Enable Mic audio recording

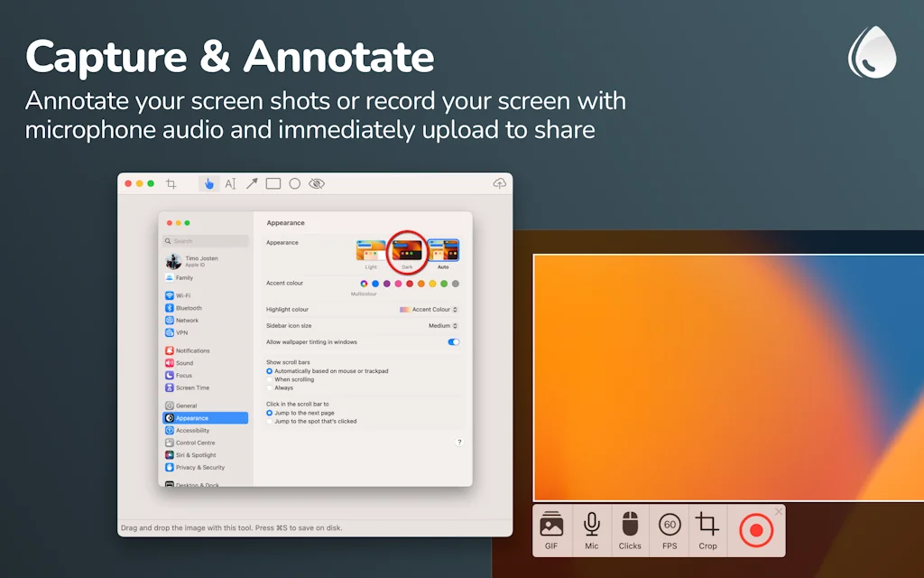(591, 530)
